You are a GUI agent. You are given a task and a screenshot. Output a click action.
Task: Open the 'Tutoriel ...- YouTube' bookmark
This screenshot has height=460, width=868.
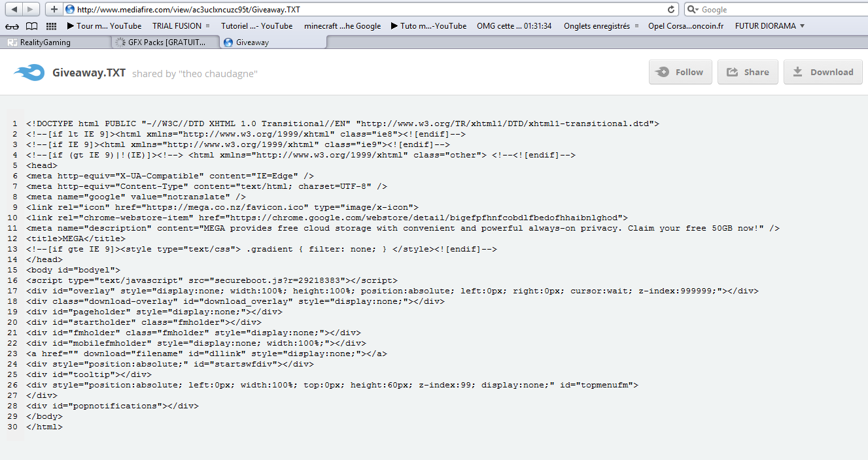click(x=256, y=26)
